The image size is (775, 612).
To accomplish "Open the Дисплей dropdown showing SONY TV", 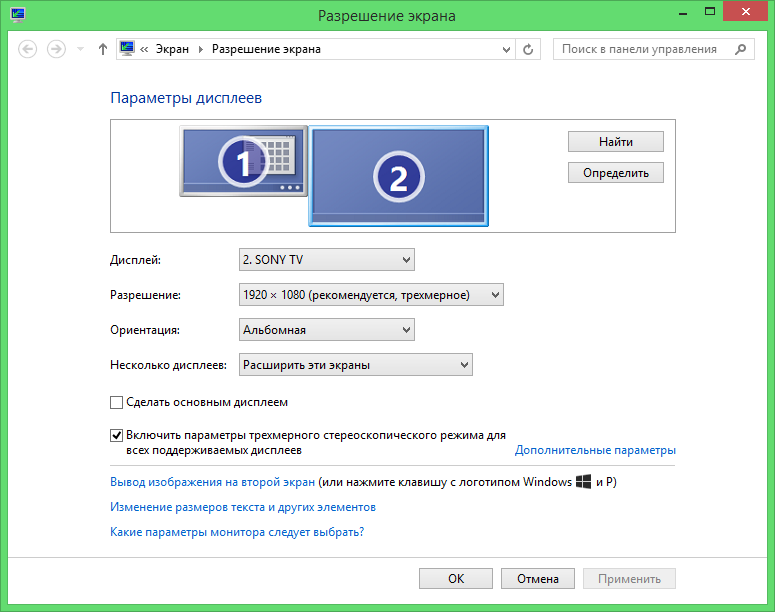I will tap(327, 260).
